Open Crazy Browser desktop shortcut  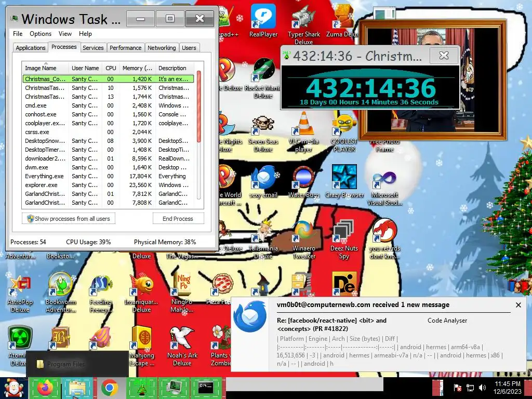(344, 180)
